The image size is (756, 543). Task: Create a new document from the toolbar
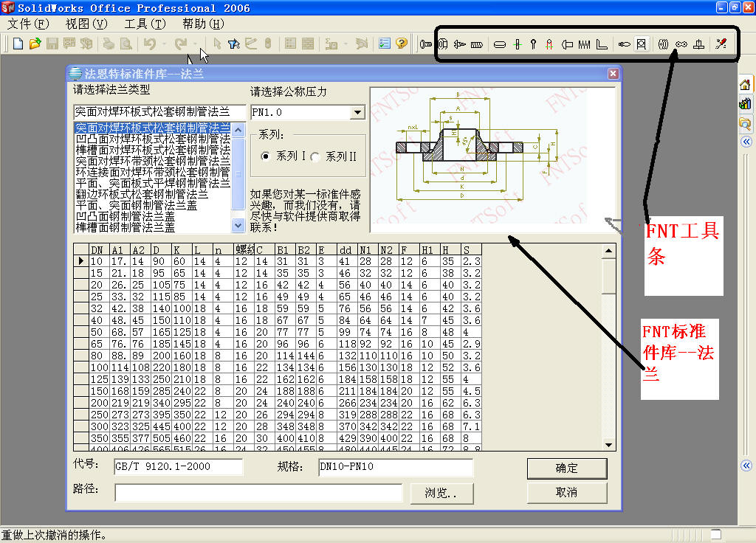tap(18, 44)
